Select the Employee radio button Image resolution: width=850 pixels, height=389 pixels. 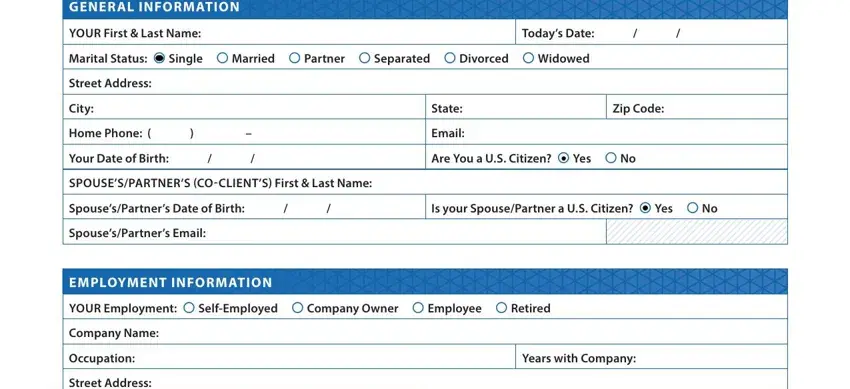point(418,308)
